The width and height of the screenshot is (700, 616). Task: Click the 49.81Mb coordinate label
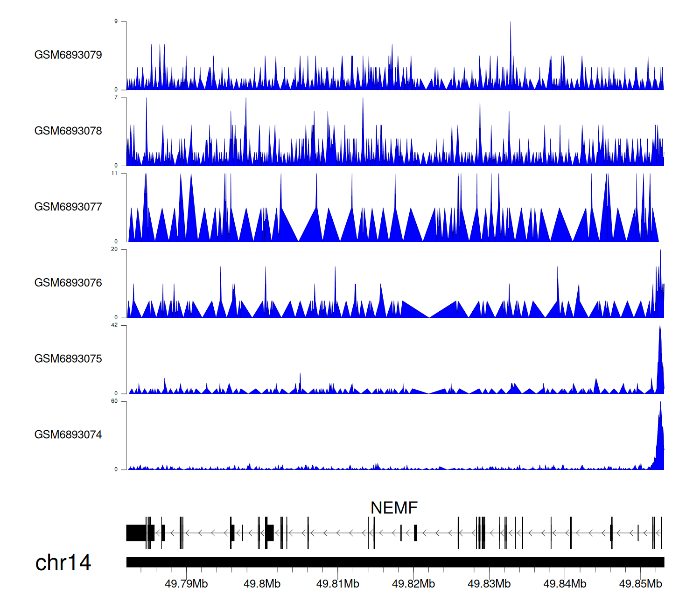coord(337,584)
